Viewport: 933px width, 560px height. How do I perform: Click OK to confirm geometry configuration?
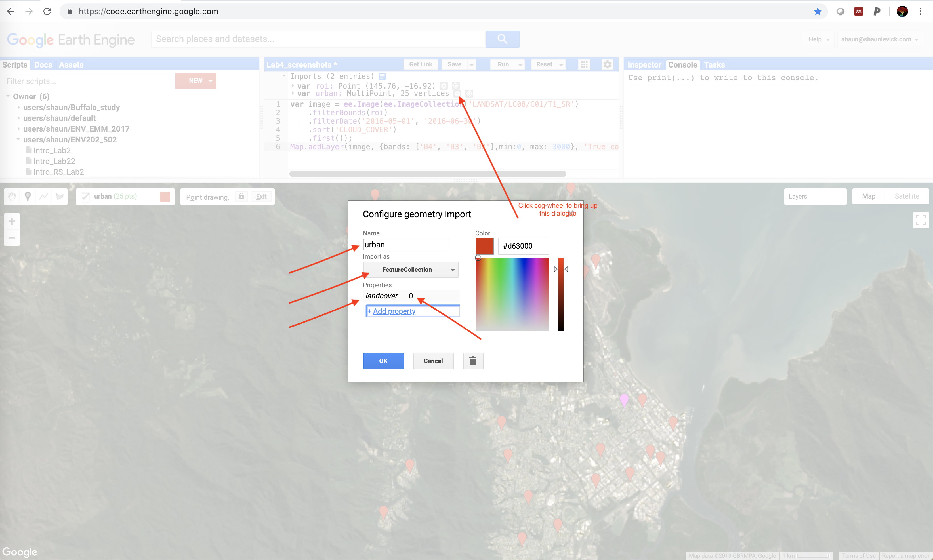pos(383,361)
